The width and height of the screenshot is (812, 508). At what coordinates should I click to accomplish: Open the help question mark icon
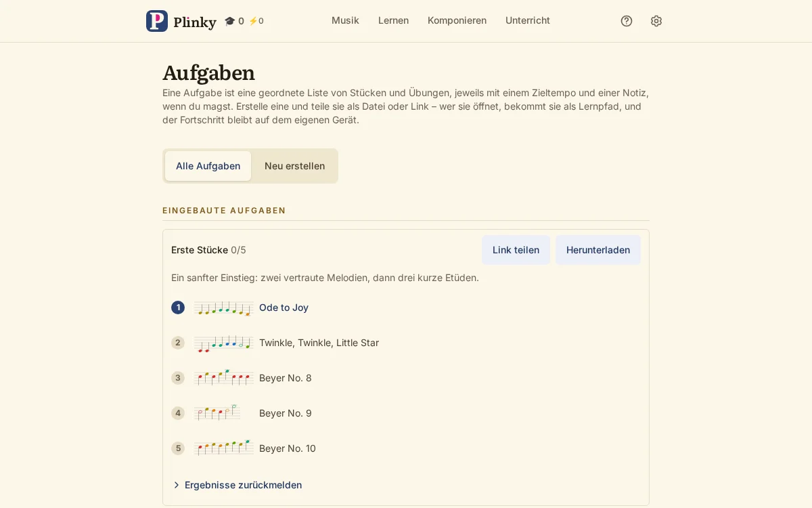[627, 21]
